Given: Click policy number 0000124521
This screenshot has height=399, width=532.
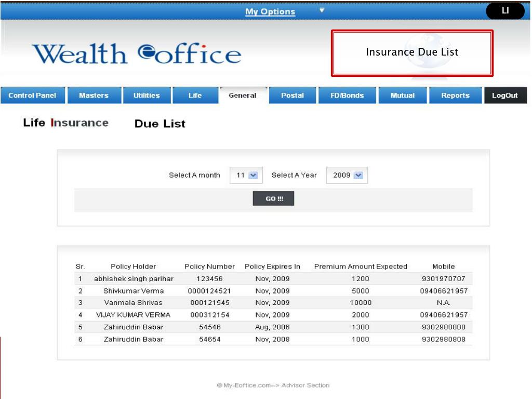Looking at the screenshot, I should pyautogui.click(x=209, y=291).
